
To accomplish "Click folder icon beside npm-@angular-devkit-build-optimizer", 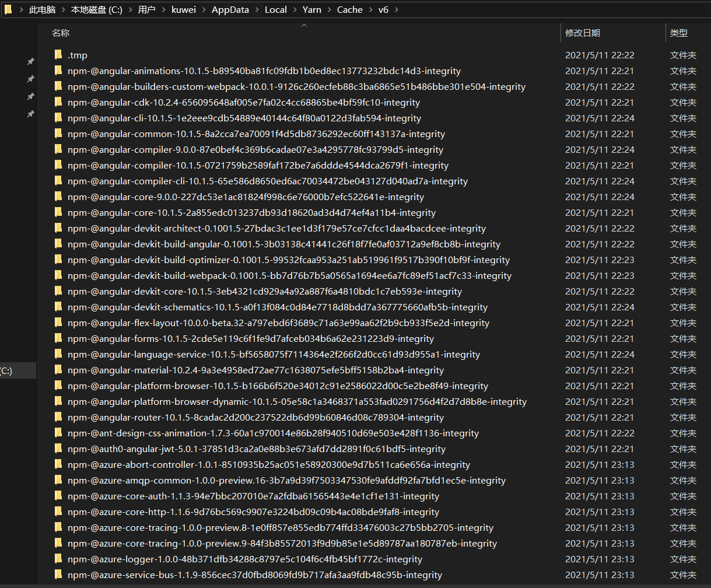I will tap(58, 260).
